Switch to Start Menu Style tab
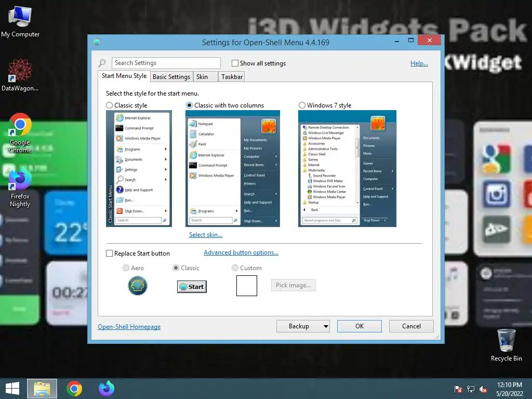 pos(124,76)
